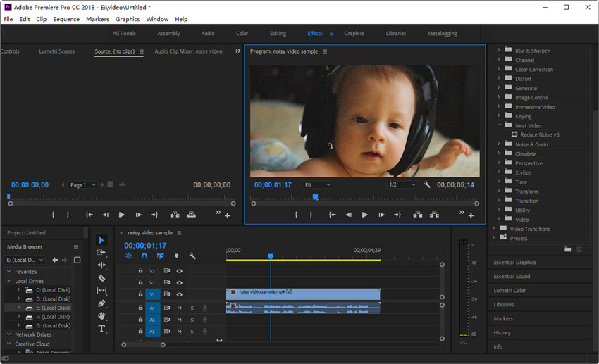This screenshot has height=364, width=599.
Task: Open the Graphics menu
Action: click(128, 19)
